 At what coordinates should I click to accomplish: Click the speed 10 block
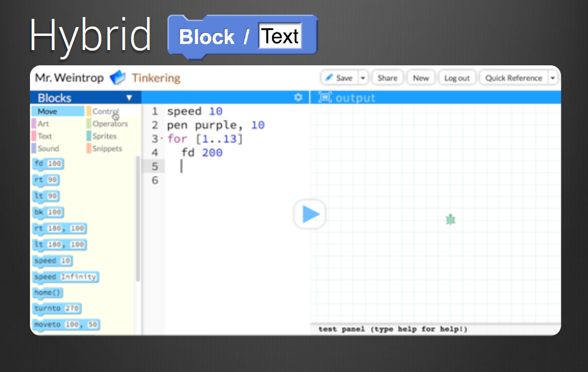(x=52, y=261)
